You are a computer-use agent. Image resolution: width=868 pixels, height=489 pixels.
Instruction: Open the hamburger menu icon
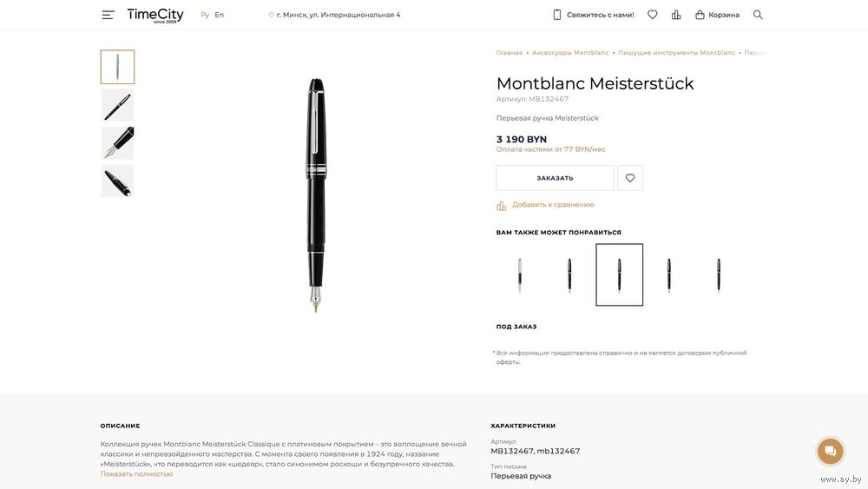tap(108, 15)
